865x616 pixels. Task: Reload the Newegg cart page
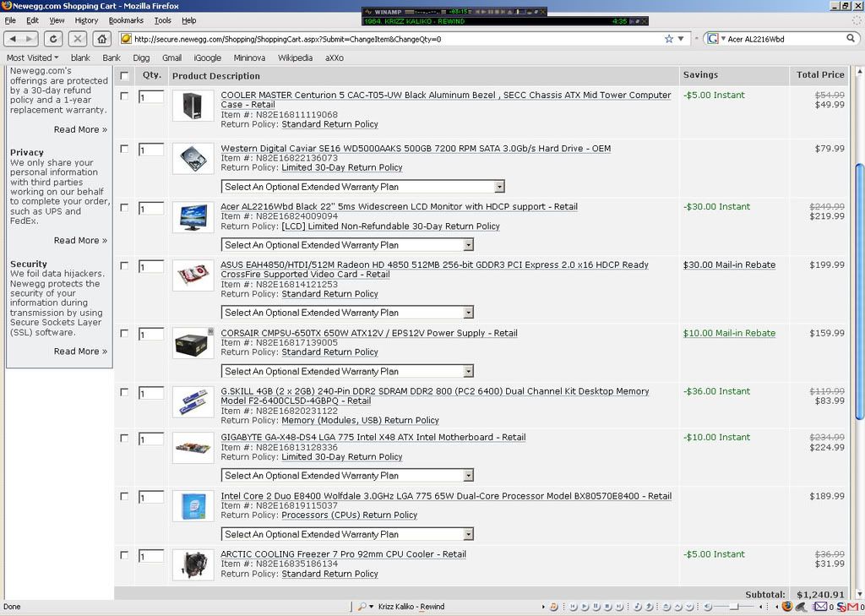click(53, 39)
